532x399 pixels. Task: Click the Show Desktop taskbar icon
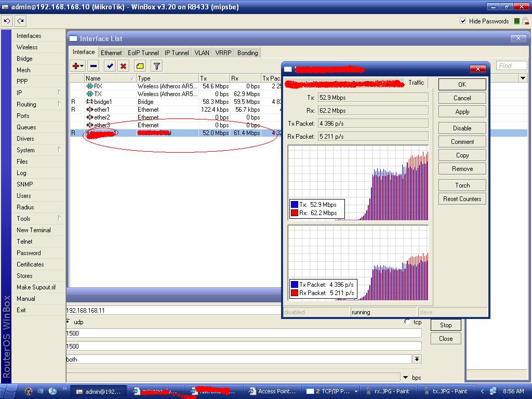click(x=41, y=391)
